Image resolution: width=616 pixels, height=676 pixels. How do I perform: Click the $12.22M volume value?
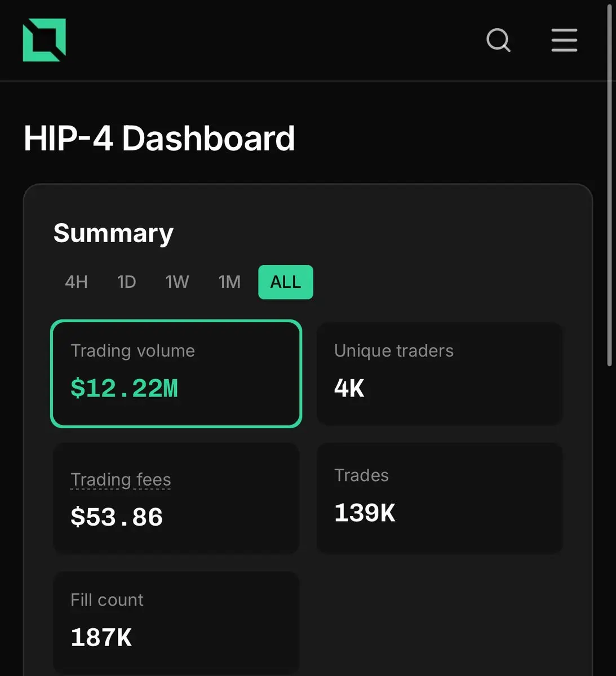tap(125, 389)
